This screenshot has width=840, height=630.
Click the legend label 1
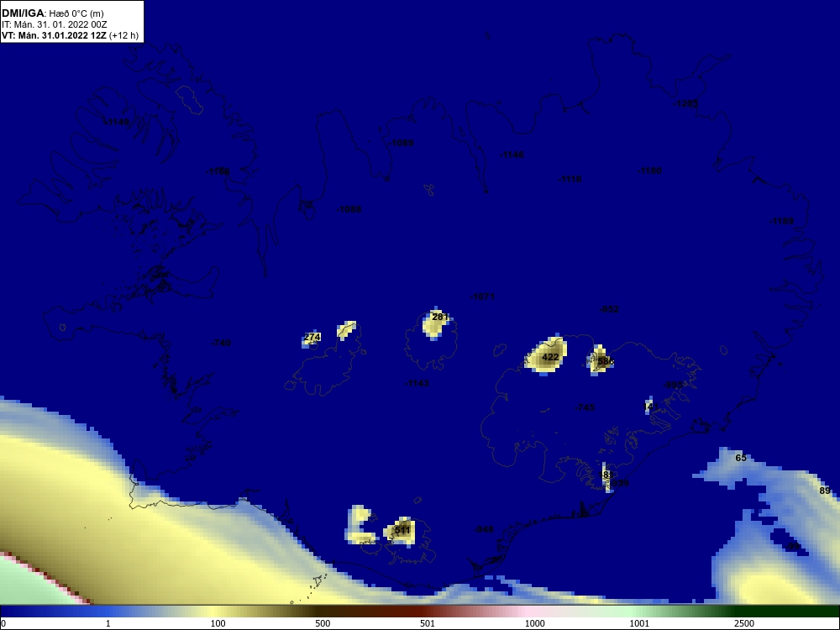(x=108, y=623)
